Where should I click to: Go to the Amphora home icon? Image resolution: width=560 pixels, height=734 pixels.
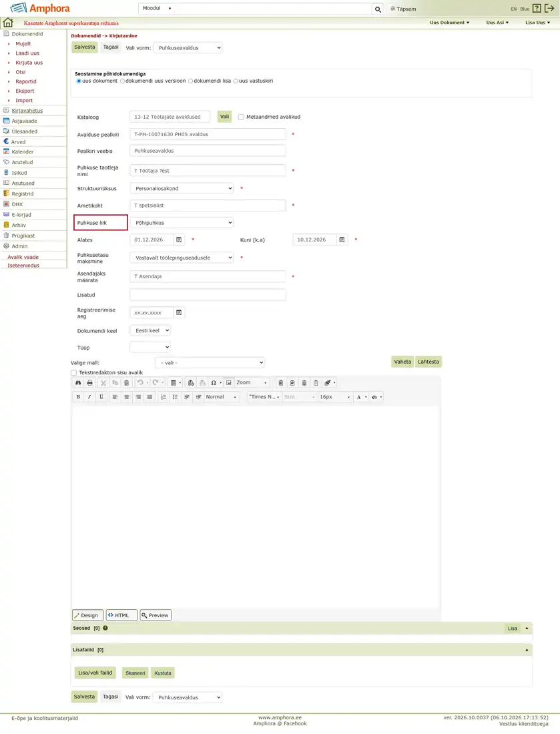pos(8,23)
